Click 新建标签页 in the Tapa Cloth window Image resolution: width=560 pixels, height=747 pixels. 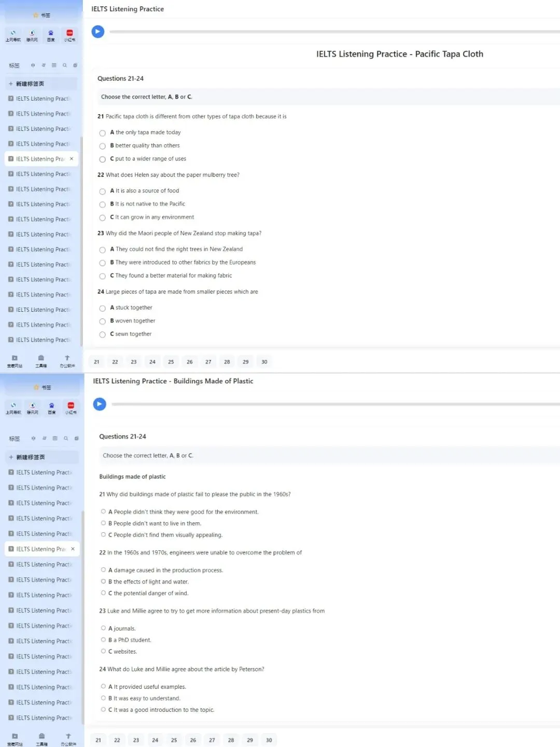41,84
